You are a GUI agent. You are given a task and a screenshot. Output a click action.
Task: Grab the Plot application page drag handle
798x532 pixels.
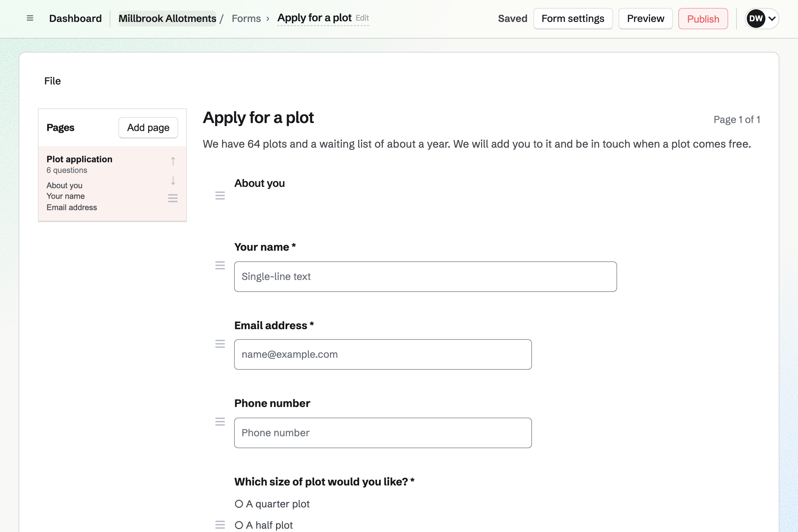tap(173, 198)
